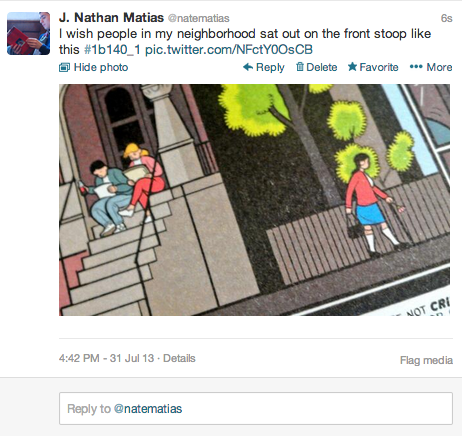Click the Delete text button
462x436 pixels.
point(322,67)
